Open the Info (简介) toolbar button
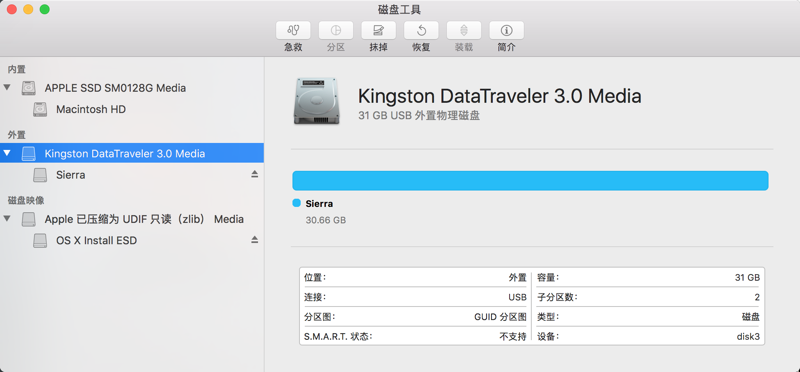 point(507,30)
